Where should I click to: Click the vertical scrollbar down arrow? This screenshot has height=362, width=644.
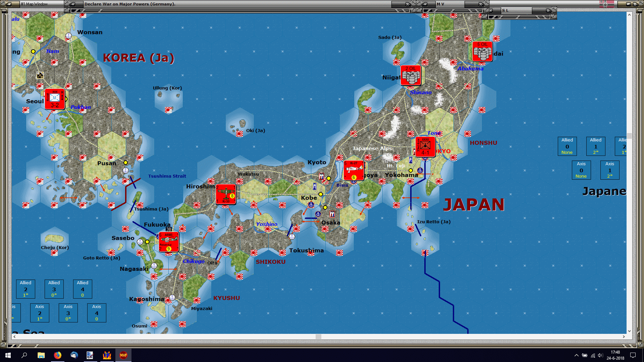pyautogui.click(x=629, y=331)
